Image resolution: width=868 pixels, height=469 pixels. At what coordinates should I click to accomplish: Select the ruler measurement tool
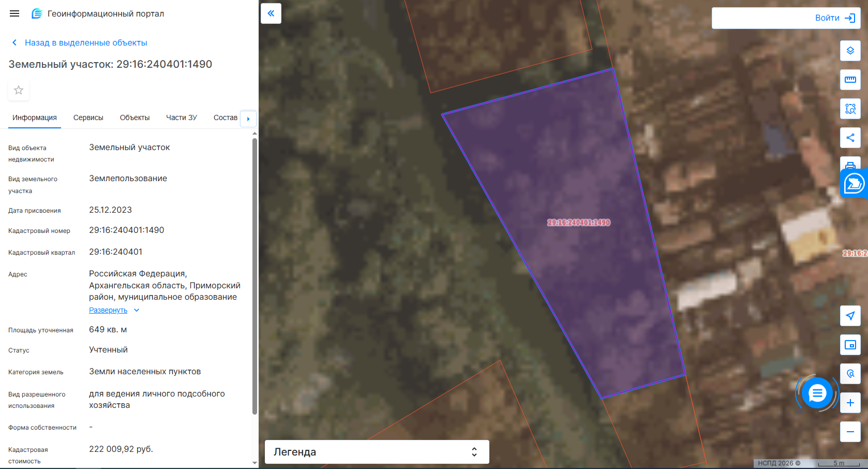(x=850, y=80)
